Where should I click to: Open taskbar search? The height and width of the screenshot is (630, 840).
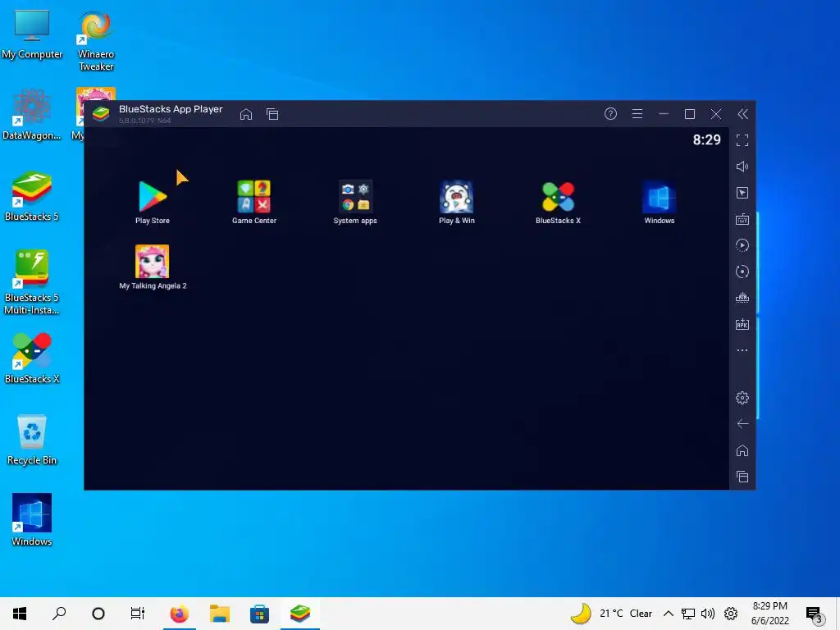click(x=59, y=614)
